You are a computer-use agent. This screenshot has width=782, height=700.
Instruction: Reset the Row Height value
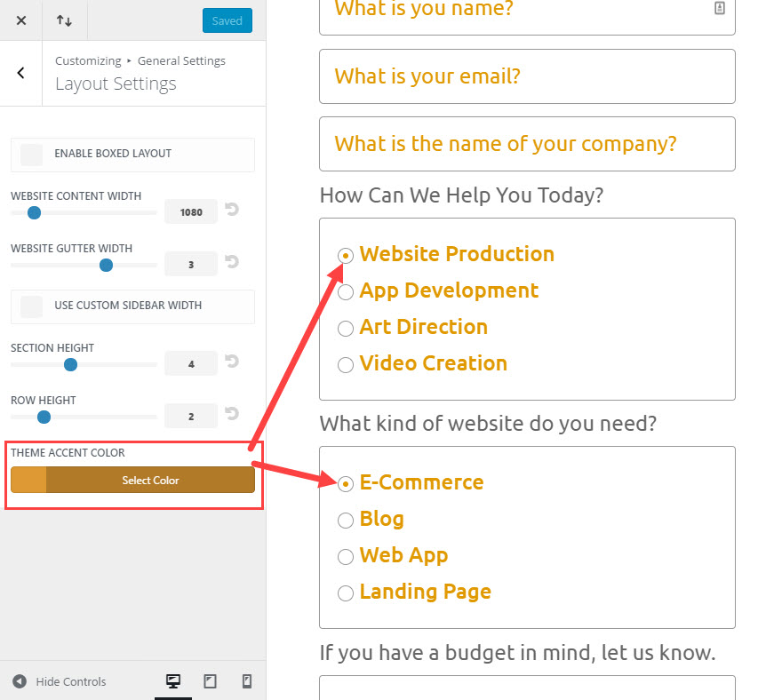[232, 415]
